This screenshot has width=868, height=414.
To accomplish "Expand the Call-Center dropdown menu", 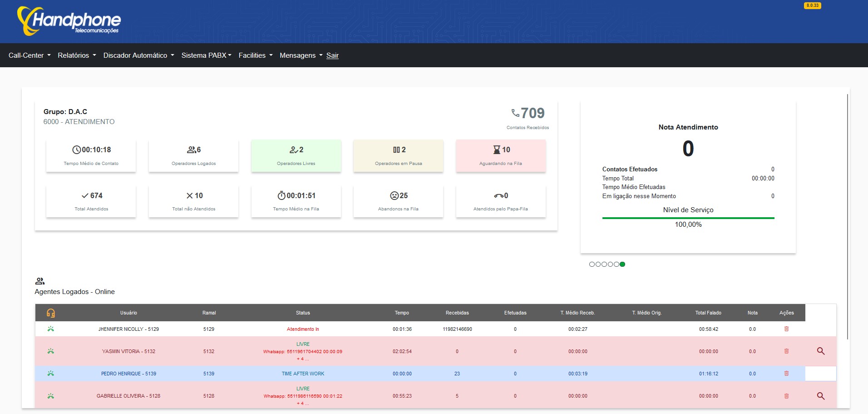I will click(x=30, y=55).
